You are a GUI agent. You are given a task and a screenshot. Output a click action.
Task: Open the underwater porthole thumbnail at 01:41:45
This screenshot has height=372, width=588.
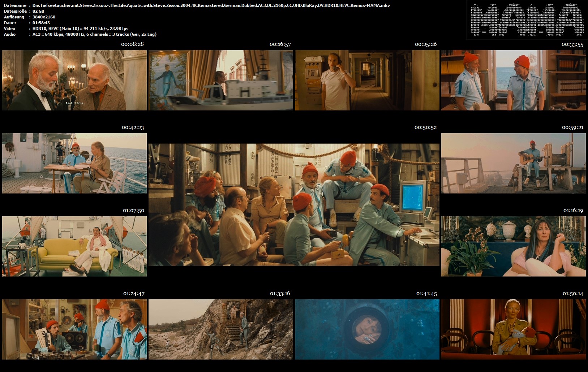[367, 329]
